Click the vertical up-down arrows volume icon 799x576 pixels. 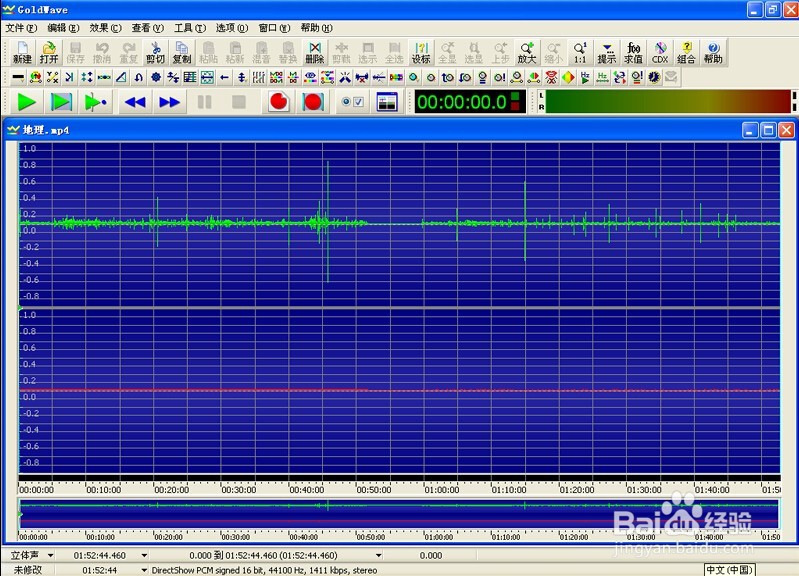coord(242,77)
